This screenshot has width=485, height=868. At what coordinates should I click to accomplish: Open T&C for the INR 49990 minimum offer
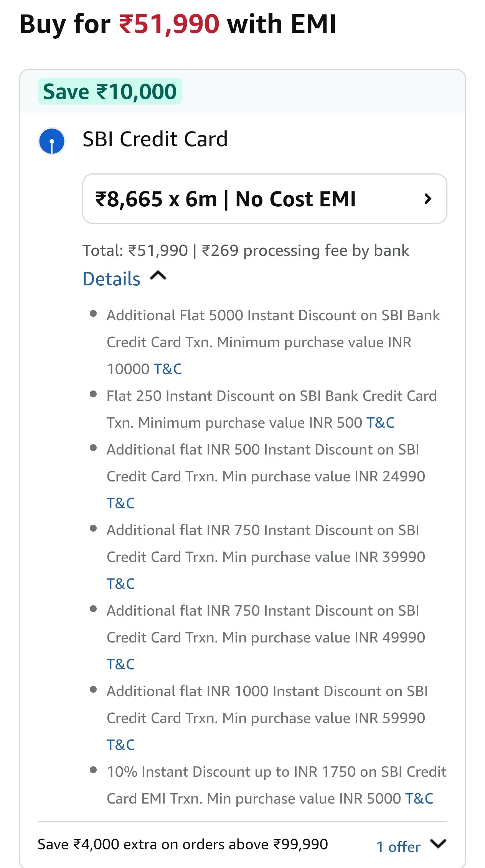120,664
